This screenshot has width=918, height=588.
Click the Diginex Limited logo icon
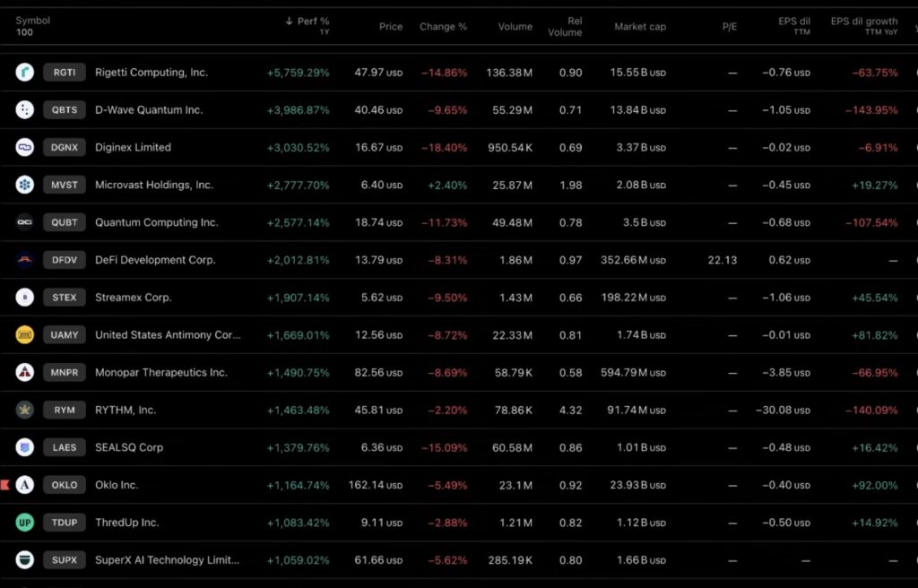click(24, 148)
